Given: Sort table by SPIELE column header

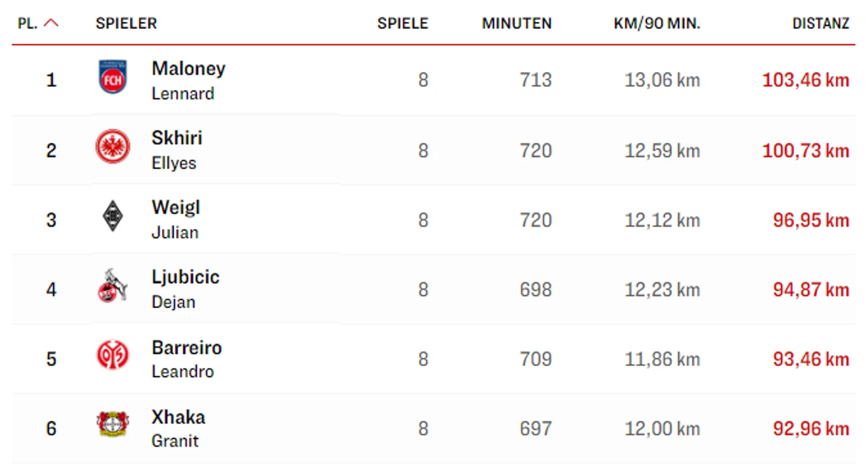Looking at the screenshot, I should point(402,23).
